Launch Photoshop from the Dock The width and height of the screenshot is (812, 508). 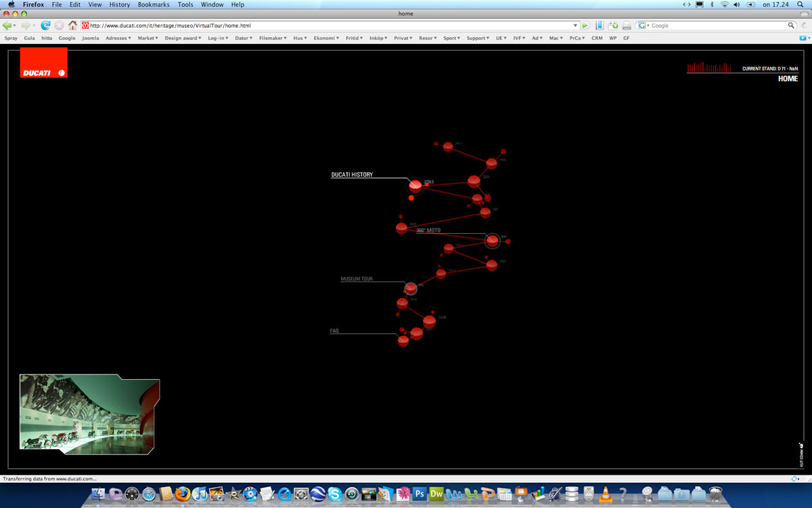(420, 494)
